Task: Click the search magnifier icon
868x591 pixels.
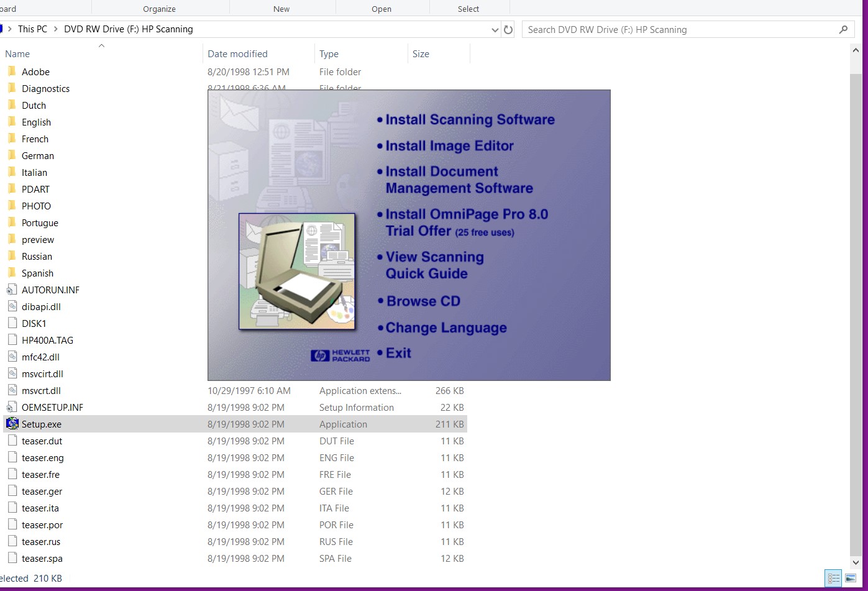Action: pyautogui.click(x=843, y=29)
